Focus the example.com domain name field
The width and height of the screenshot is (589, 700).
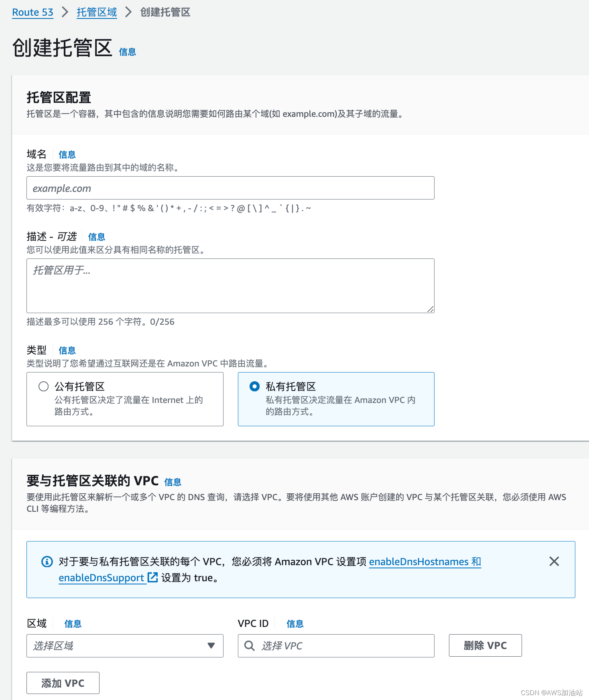tap(230, 188)
